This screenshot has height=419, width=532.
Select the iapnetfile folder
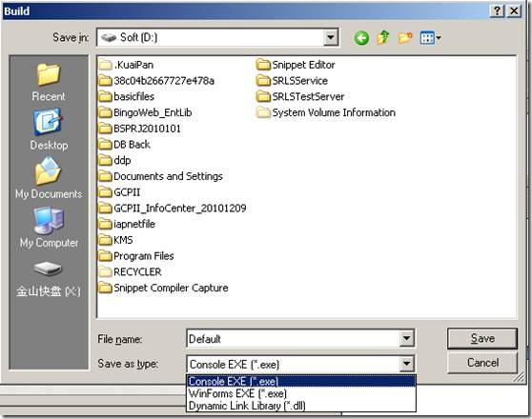tap(127, 224)
